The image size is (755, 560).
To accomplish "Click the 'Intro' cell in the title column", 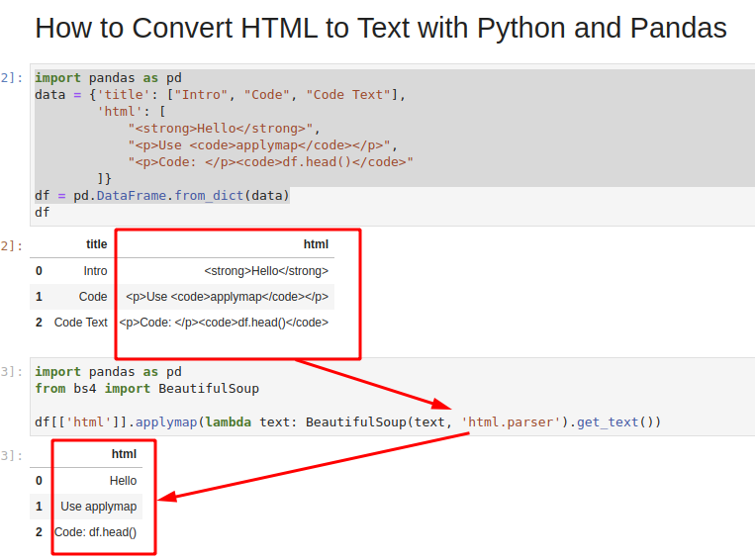I will click(95, 271).
